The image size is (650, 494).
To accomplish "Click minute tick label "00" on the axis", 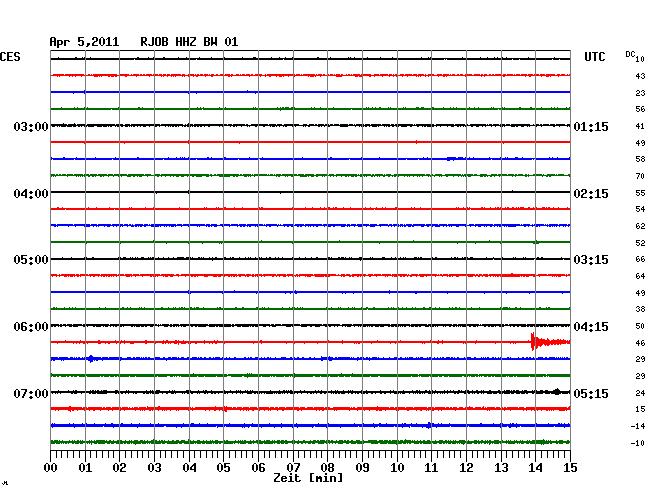I will (51, 467).
